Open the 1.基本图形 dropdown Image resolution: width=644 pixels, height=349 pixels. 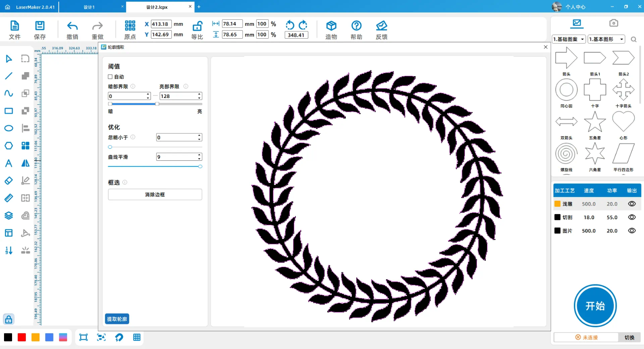606,39
